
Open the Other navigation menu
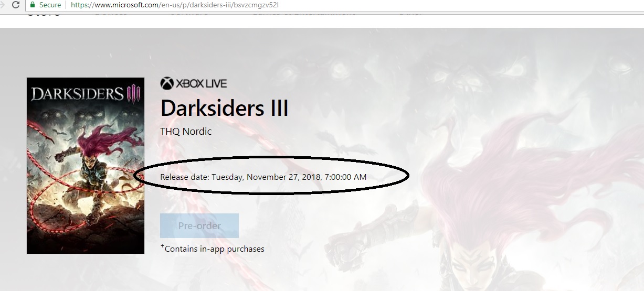410,13
